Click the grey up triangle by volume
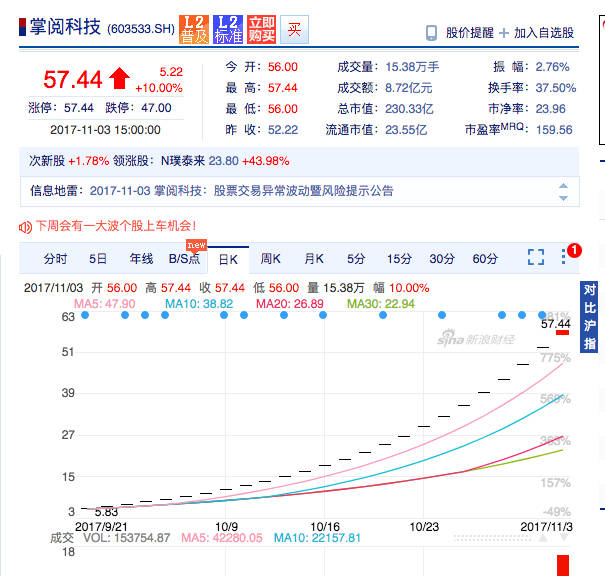The image size is (605, 576). click(x=543, y=538)
